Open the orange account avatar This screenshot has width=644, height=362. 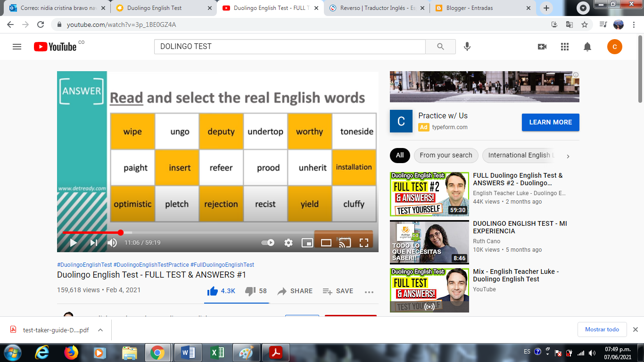pos(614,47)
